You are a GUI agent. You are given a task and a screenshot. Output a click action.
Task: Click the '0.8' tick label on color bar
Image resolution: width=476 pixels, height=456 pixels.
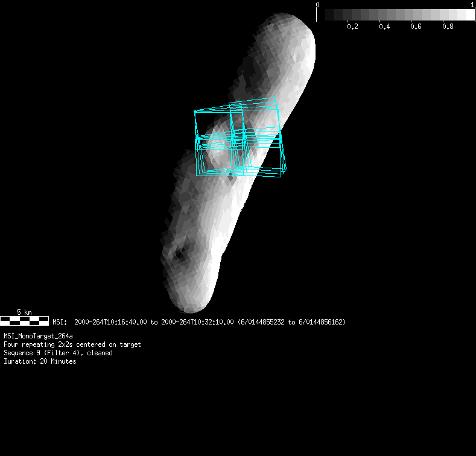(x=448, y=27)
